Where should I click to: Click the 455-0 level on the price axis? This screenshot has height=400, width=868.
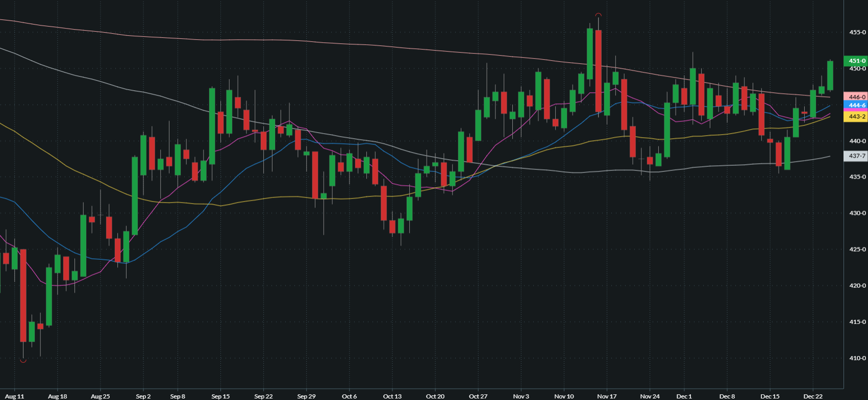857,32
